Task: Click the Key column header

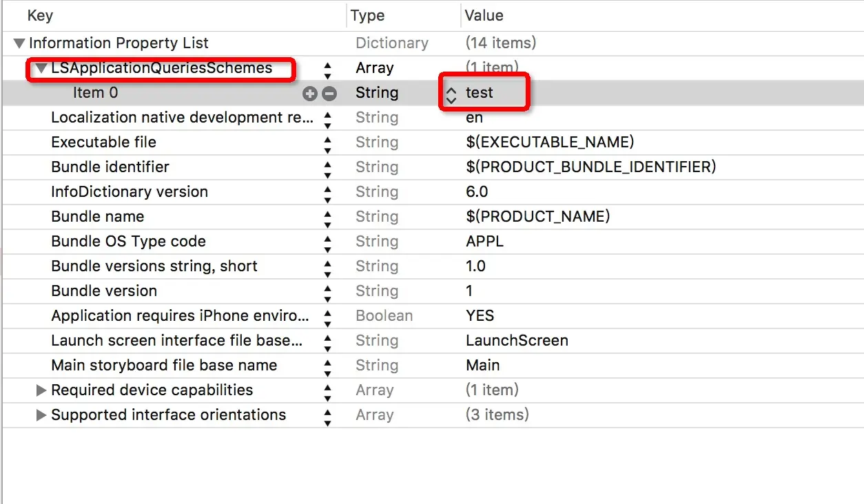Action: [40, 15]
